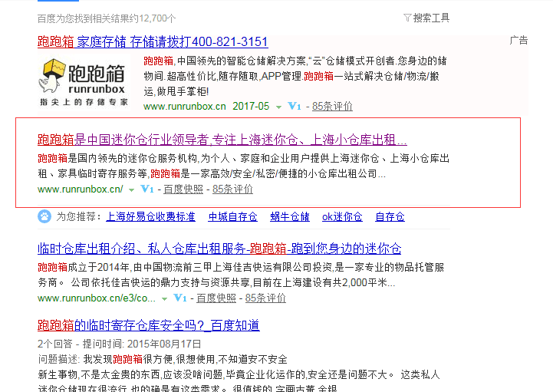Open ad URL www.runrunbox.cn 2017-05
Viewport: 553px width, 392px height.
point(206,106)
